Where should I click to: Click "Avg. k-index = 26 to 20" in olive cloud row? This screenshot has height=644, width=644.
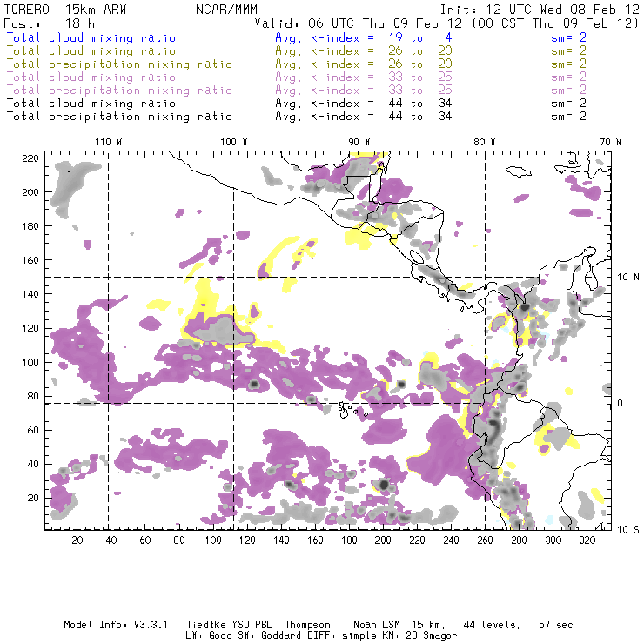click(x=364, y=51)
